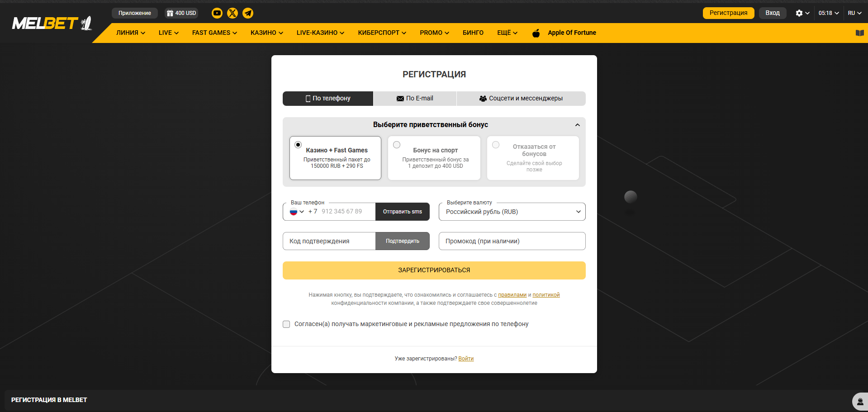Screen dimensions: 868x412
Task: Expand the FAST GAMES menu
Action: [214, 33]
